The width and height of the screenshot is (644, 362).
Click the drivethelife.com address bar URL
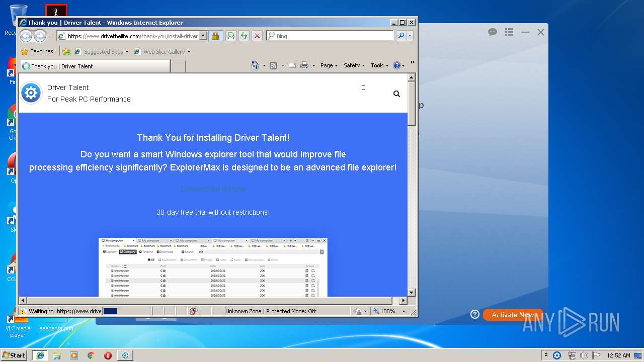tap(132, 36)
